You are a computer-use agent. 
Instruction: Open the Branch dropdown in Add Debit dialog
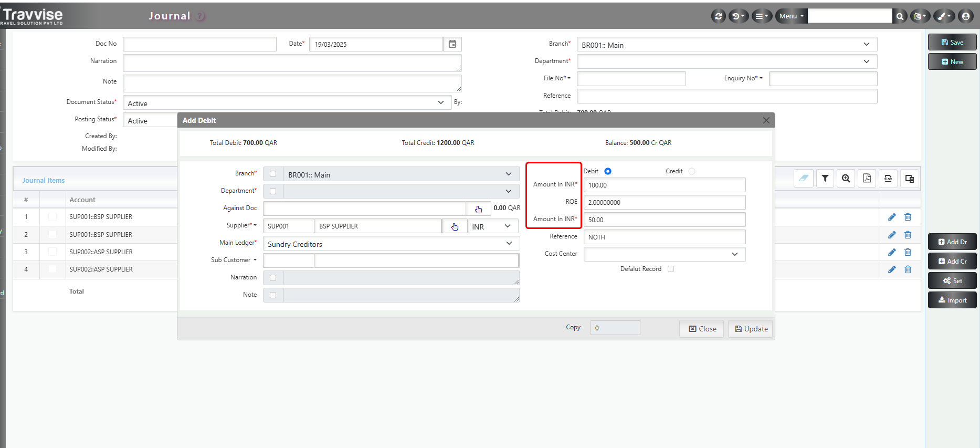click(401, 174)
